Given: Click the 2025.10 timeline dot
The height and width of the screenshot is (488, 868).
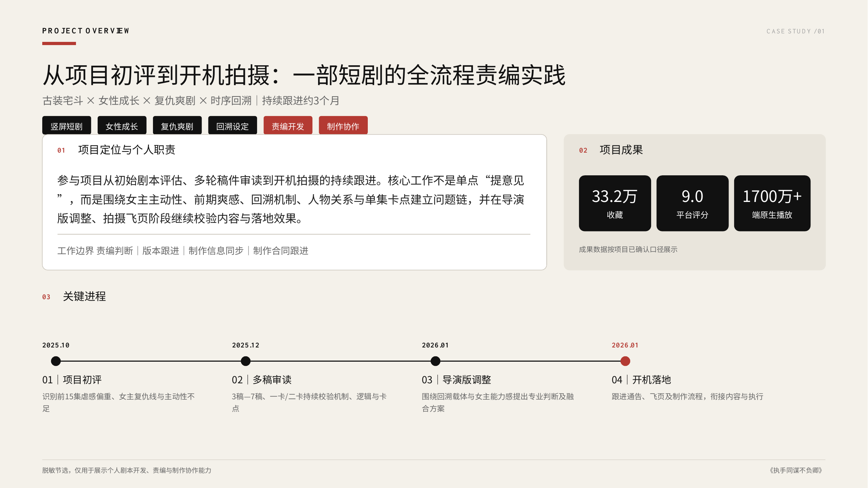Looking at the screenshot, I should 56,361.
